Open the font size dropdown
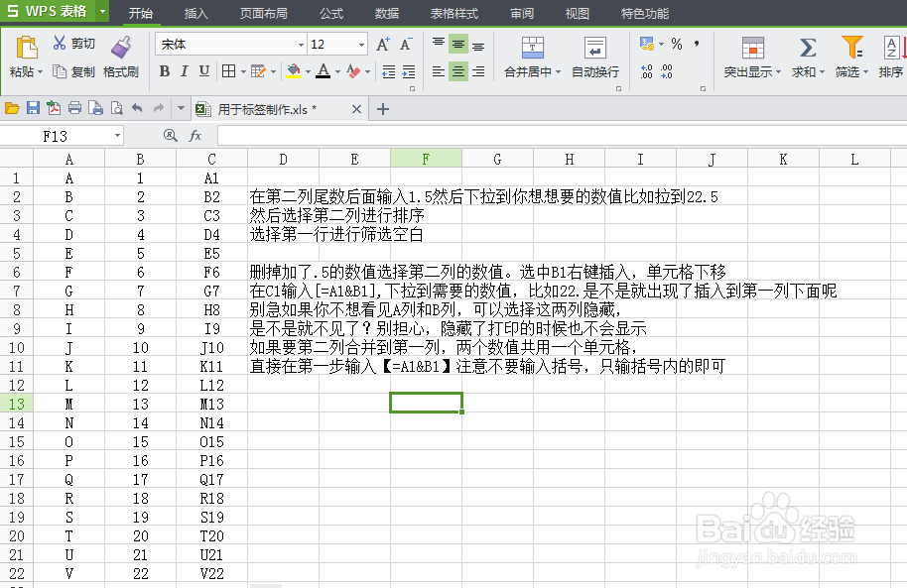This screenshot has height=588, width=907. click(x=361, y=46)
